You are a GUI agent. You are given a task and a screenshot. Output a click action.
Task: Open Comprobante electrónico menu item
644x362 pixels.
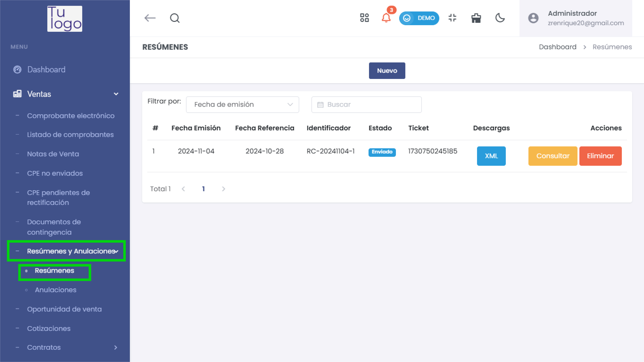click(x=71, y=116)
